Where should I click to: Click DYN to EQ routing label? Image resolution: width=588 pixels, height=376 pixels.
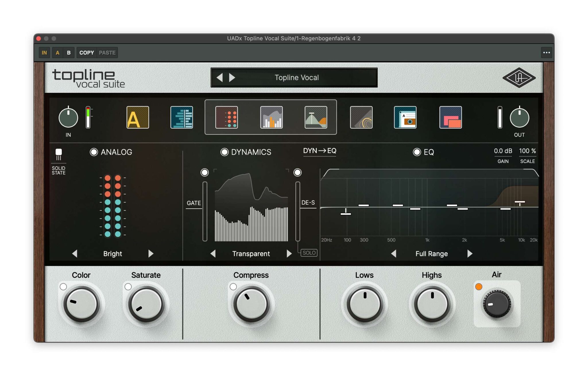pyautogui.click(x=320, y=151)
